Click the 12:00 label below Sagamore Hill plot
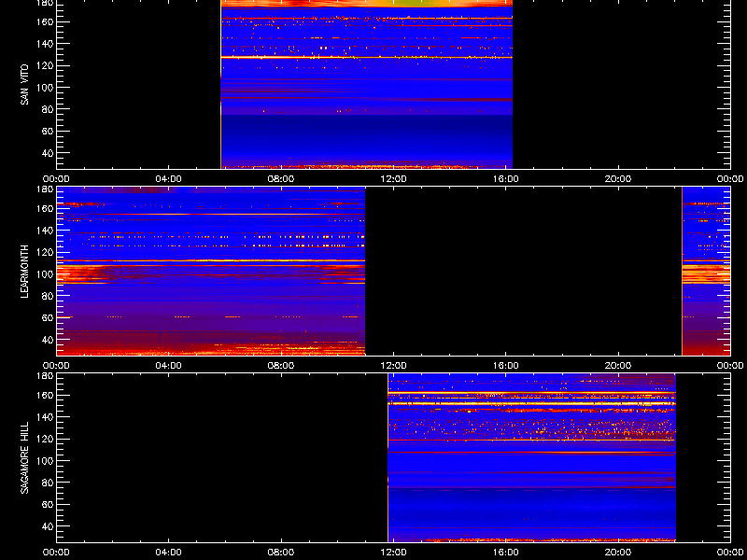The width and height of the screenshot is (747, 560). coord(393,553)
